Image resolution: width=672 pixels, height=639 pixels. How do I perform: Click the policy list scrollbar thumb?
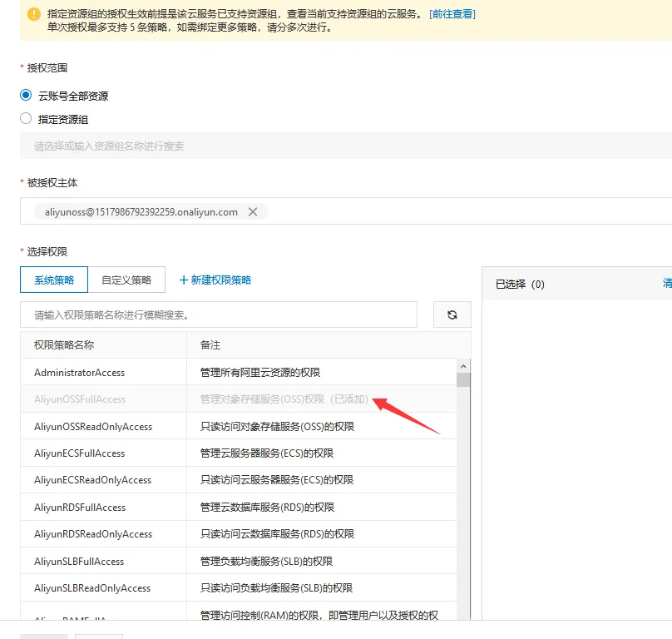463,380
